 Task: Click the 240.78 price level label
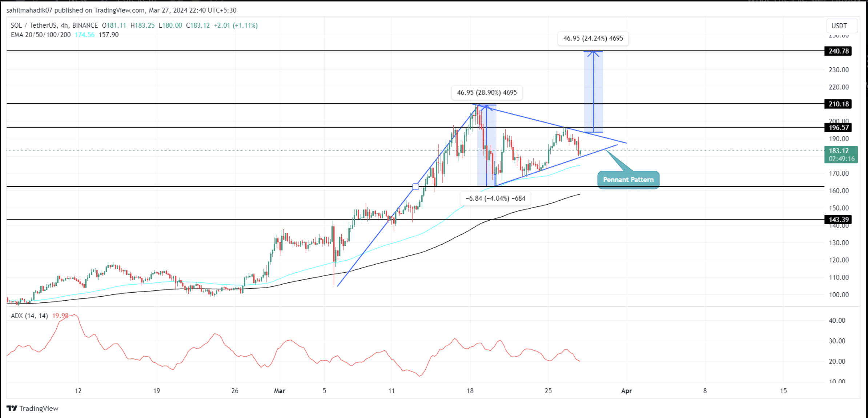[x=838, y=51]
